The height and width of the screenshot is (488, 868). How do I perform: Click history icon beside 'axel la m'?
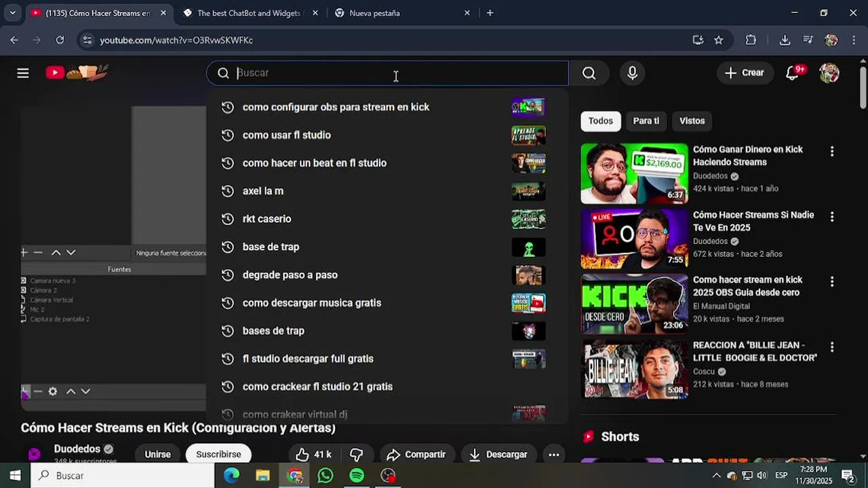(228, 191)
